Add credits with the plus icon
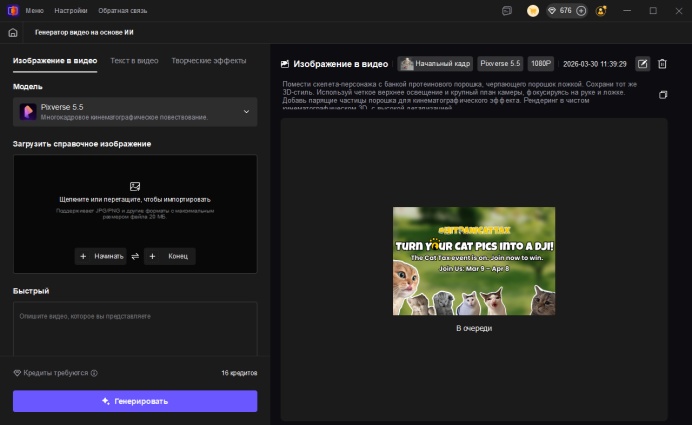Viewport: 692px width, 425px height. tap(581, 11)
